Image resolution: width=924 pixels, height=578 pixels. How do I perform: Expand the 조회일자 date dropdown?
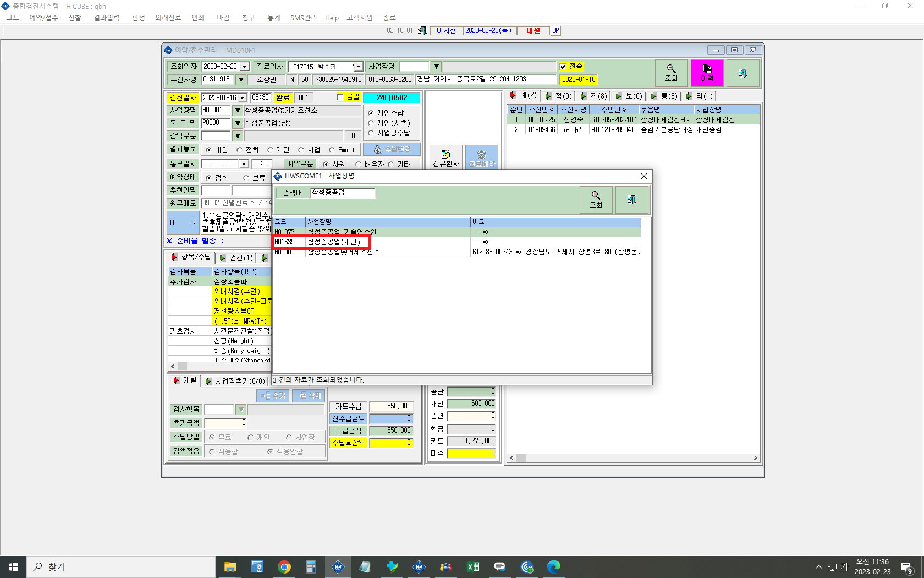click(x=245, y=67)
